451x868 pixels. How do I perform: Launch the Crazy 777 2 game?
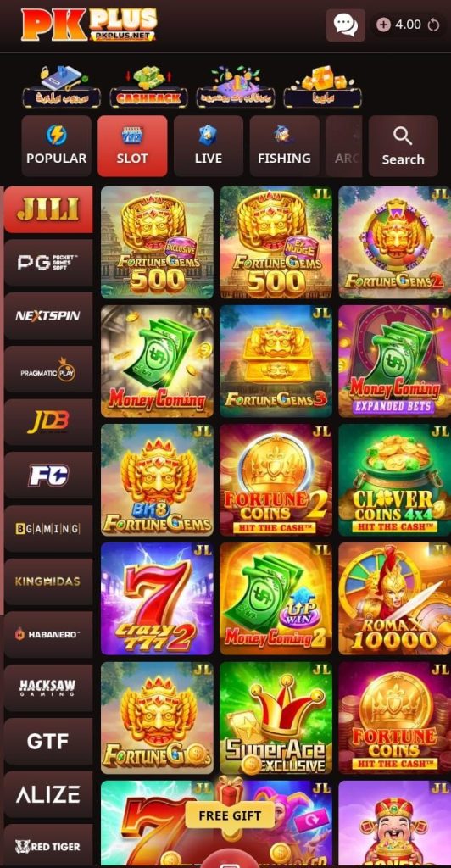157,598
